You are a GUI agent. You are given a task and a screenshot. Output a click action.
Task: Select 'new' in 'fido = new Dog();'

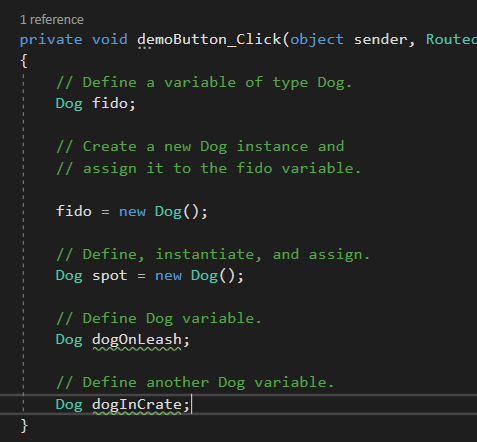[132, 212]
